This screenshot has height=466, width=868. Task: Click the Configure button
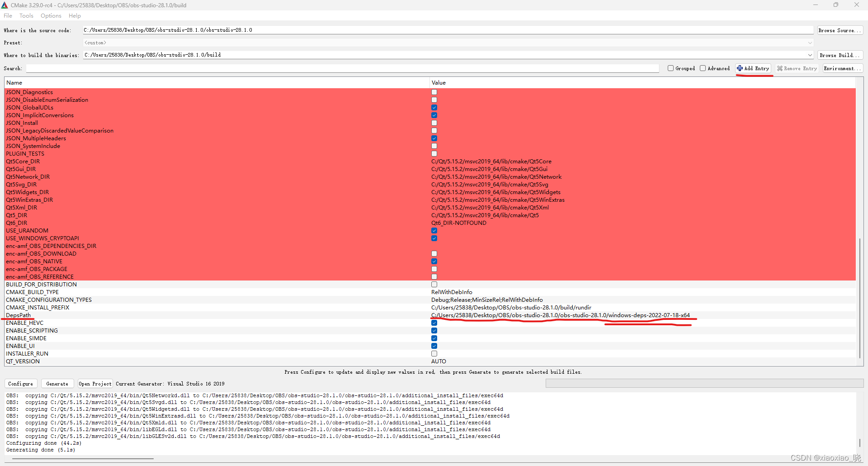pos(21,384)
